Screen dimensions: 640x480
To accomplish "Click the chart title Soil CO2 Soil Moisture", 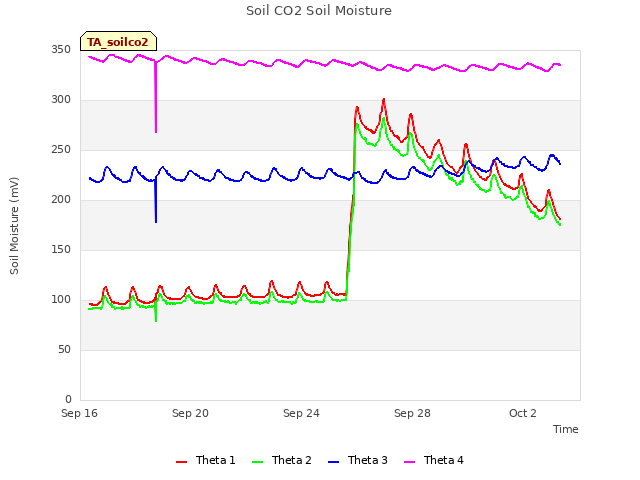I will point(319,11).
